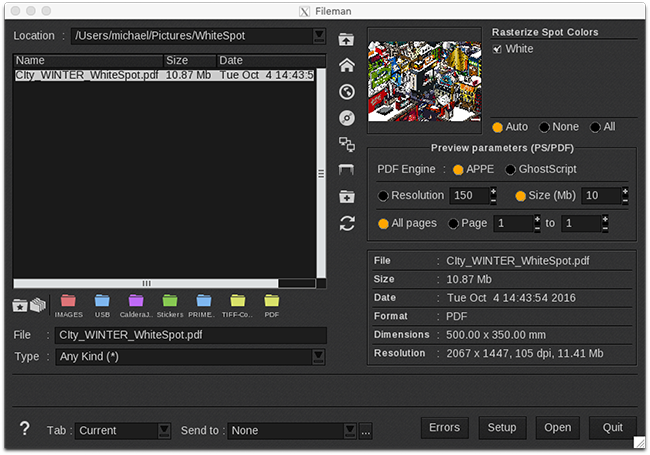Click the create new folder icon
The width and height of the screenshot is (650, 455).
[347, 197]
